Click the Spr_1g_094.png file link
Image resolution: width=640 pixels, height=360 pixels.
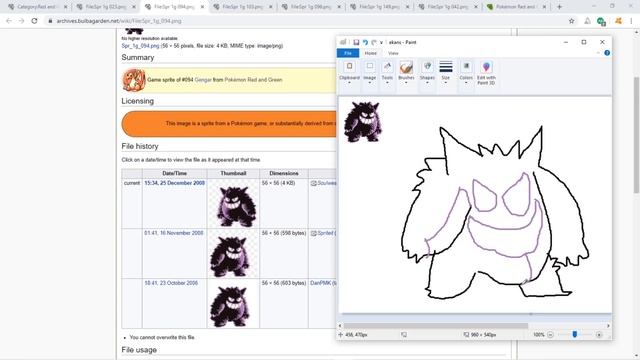coord(140,46)
